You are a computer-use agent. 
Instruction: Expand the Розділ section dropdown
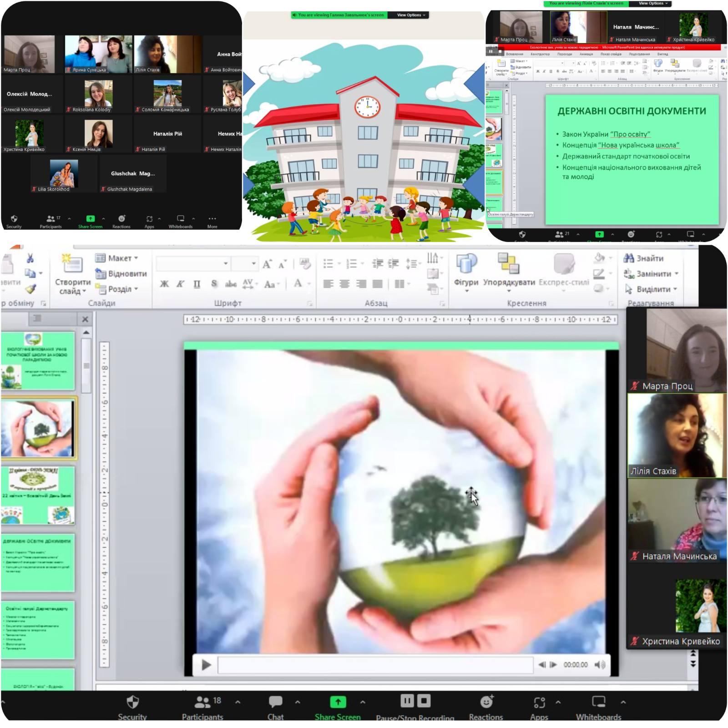116,289
